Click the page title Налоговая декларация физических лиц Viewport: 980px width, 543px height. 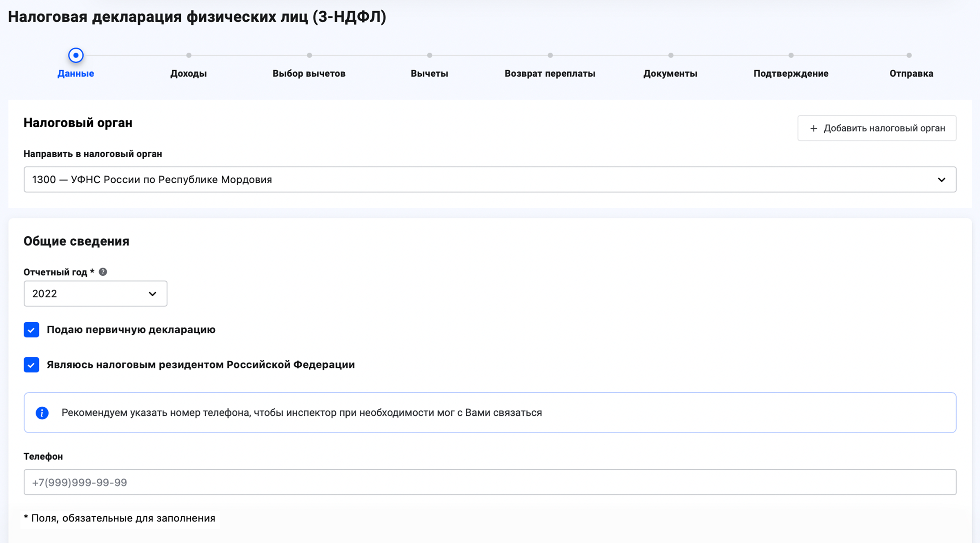197,17
